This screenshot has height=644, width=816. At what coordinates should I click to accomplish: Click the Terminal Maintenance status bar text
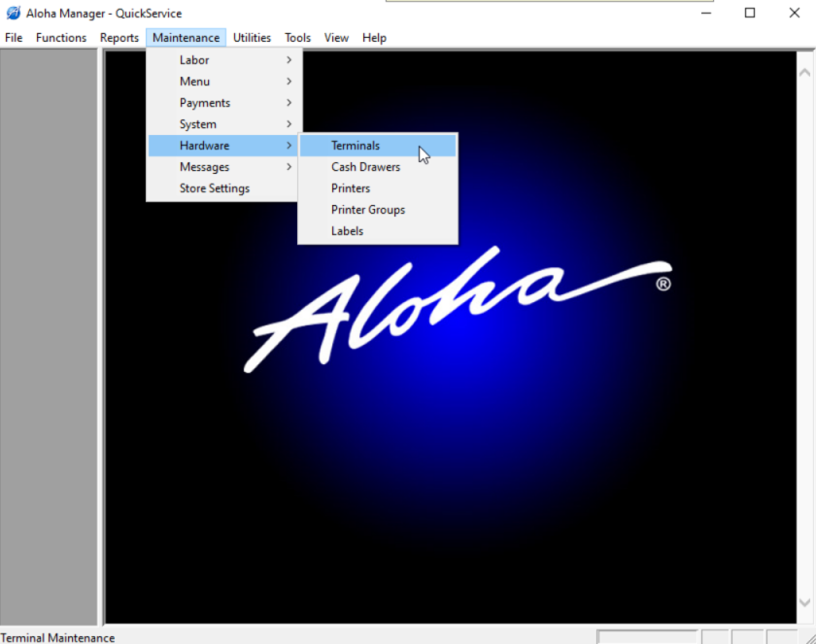57,638
